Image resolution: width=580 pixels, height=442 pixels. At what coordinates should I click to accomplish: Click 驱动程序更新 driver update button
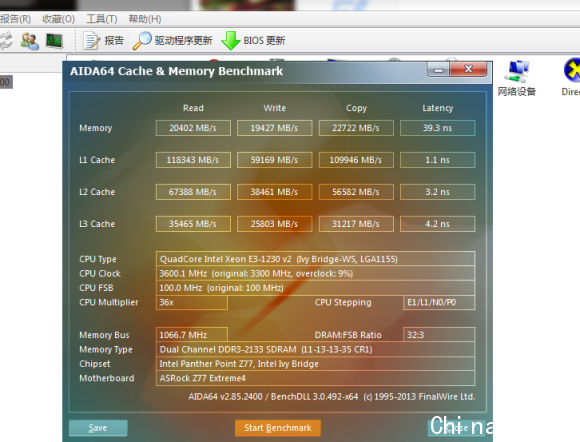tap(173, 41)
